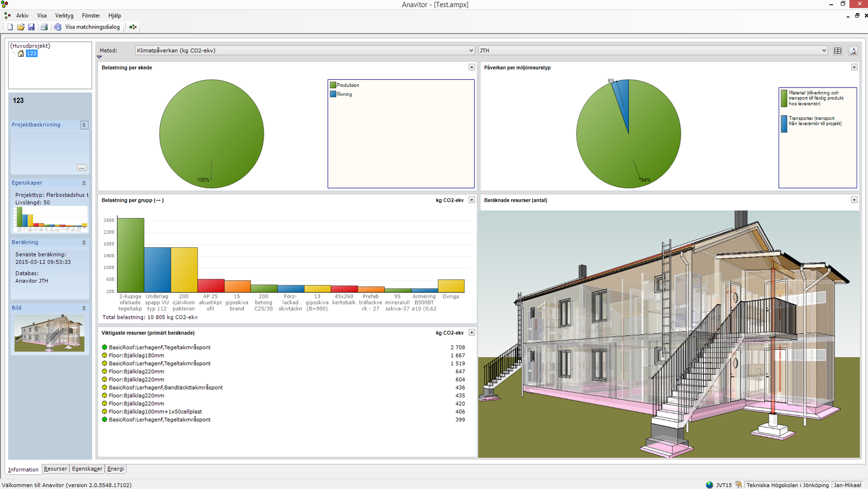Open the Visa menu
Viewport: 868px width, 489px height.
[42, 15]
